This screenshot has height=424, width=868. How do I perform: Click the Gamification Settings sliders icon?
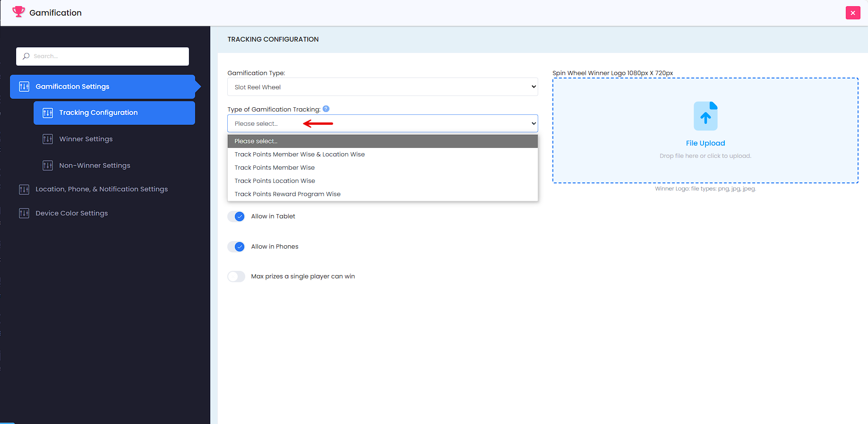[24, 87]
